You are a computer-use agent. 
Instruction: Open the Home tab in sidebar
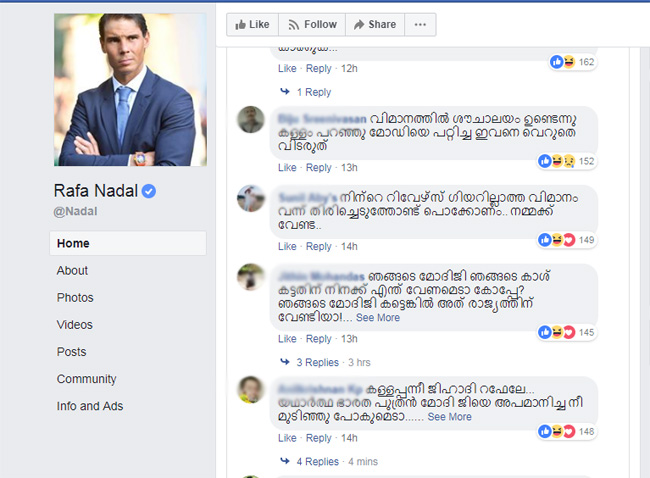tap(128, 243)
